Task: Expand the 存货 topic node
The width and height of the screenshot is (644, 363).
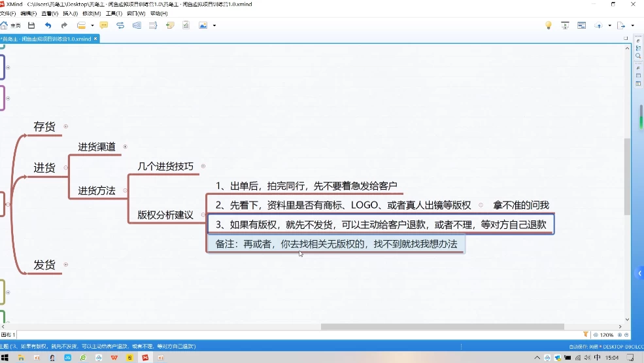Action: [x=66, y=126]
